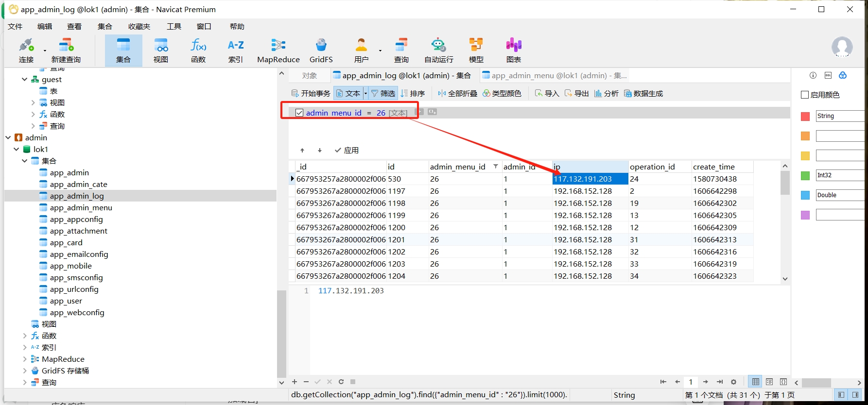This screenshot has height=405, width=868.
Task: Pick the blue Double color swatch
Action: click(x=805, y=195)
